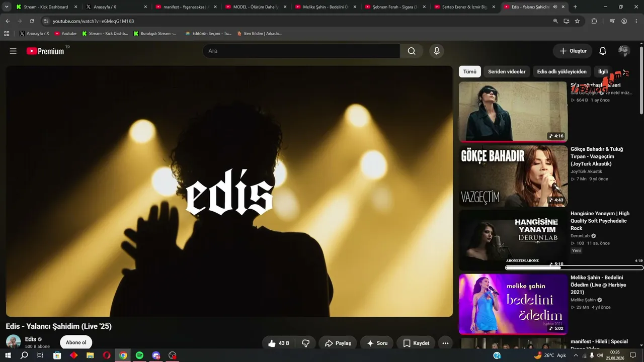Select the Tümü filter chip
The height and width of the screenshot is (362, 644).
470,71
